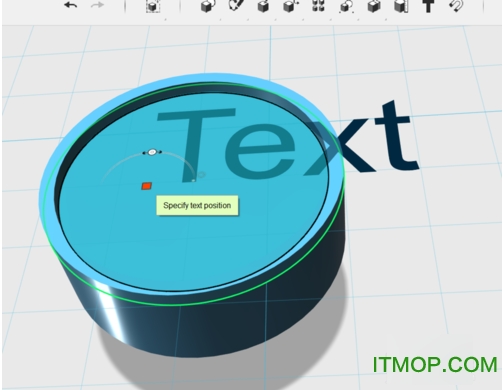This screenshot has height=390, width=503.
Task: Click the white rotation handle on arc
Action: click(x=152, y=152)
